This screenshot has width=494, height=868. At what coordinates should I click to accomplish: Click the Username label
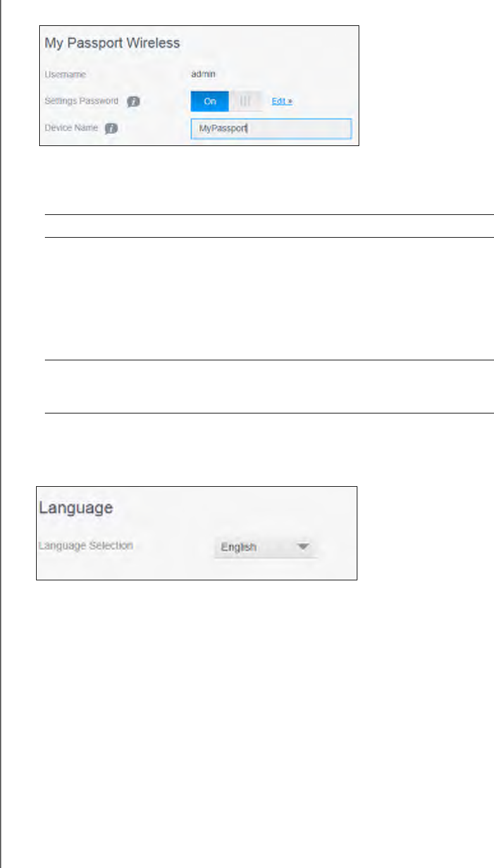(65, 75)
